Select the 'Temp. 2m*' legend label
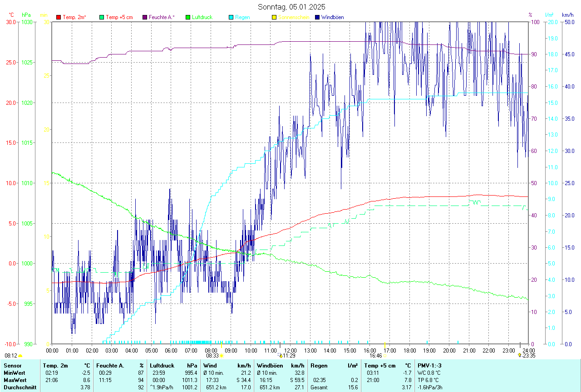Viewport: 581px width, 392px height. point(74,17)
